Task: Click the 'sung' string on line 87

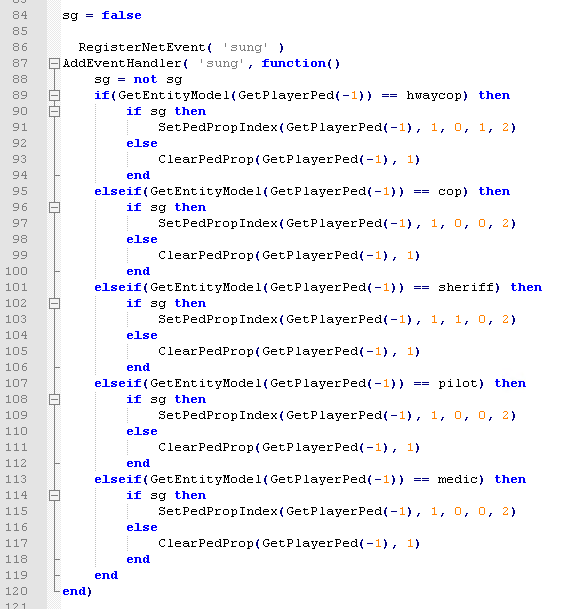Action: [x=222, y=63]
